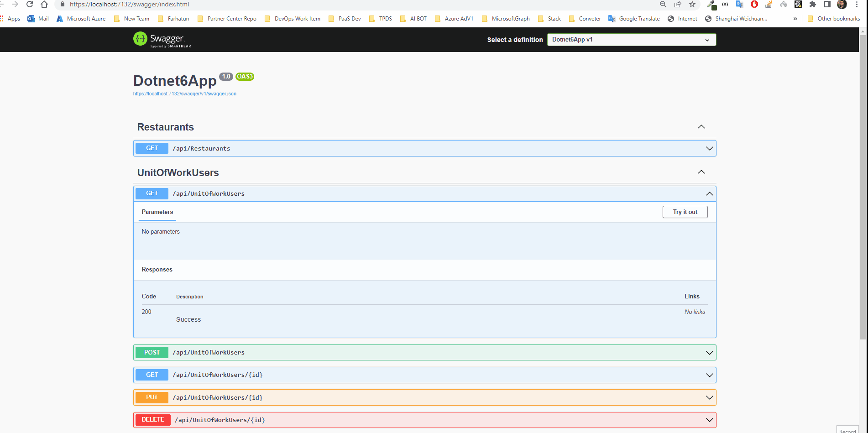Click the browser reload icon
Screen dimensions: 868x433
click(30, 4)
